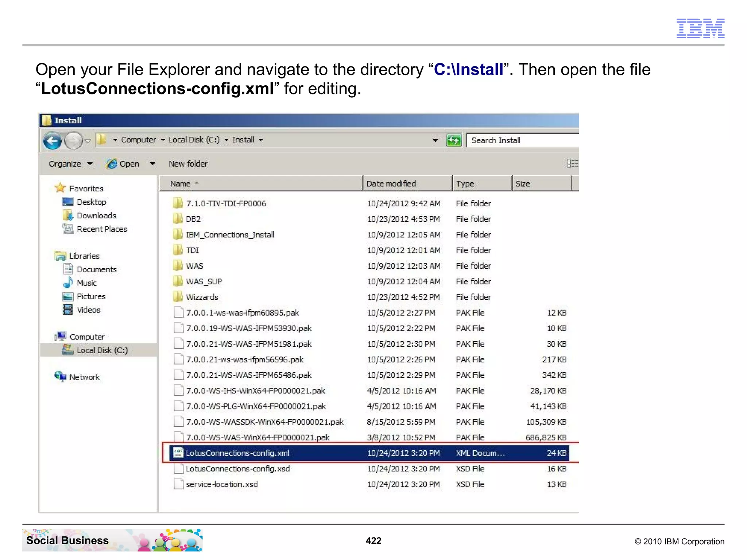This screenshot has height=560, width=747.
Task: Click the Videos filmstrip icon
Action: click(68, 310)
